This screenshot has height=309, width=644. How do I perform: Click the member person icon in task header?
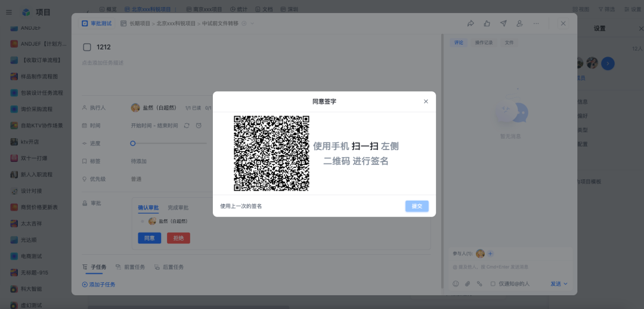coord(519,23)
